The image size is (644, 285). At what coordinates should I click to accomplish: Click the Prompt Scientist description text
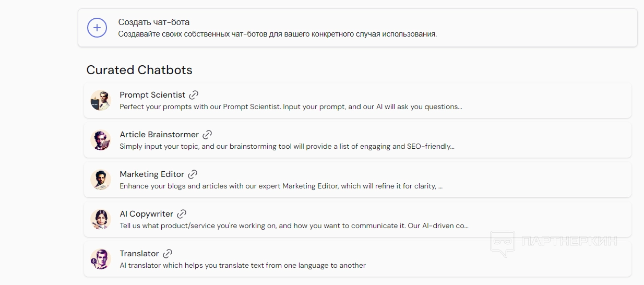[291, 106]
